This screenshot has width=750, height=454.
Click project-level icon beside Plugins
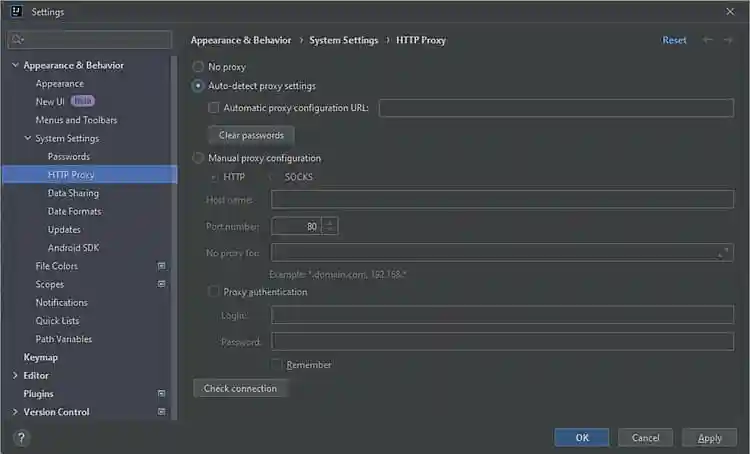tap(162, 394)
